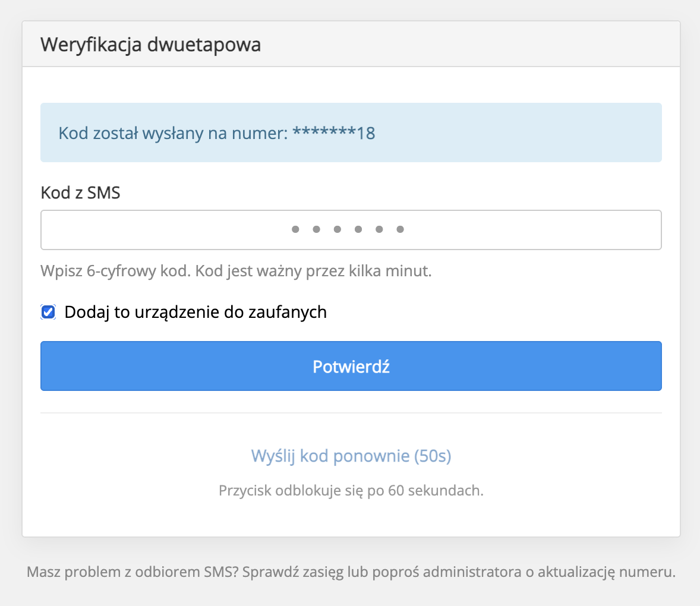This screenshot has width=700, height=606.
Task: Click the "Dodaj to urządzenie do zaufanych" label
Action: 196,312
